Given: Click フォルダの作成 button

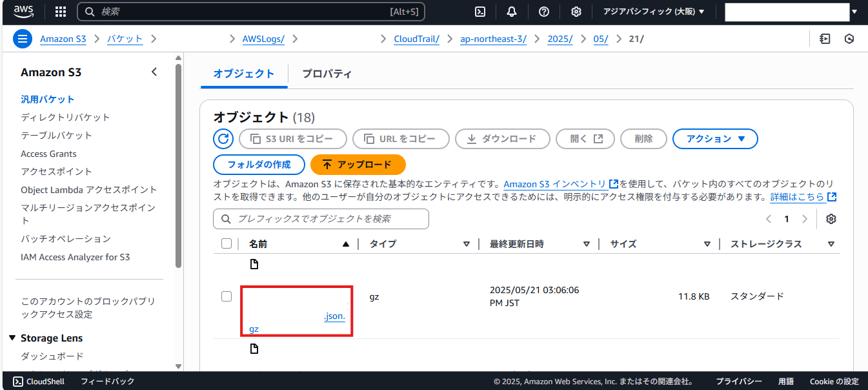Looking at the screenshot, I should pyautogui.click(x=259, y=165).
